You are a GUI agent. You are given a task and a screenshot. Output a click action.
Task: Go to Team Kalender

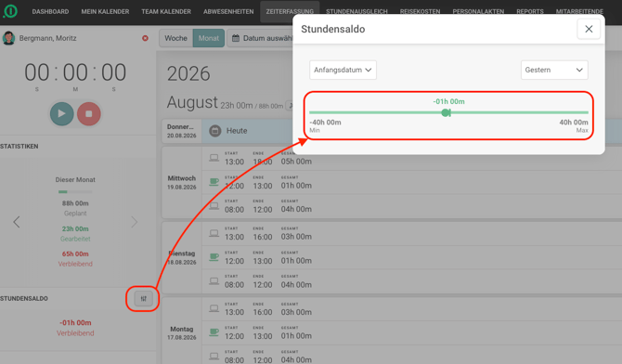(166, 11)
